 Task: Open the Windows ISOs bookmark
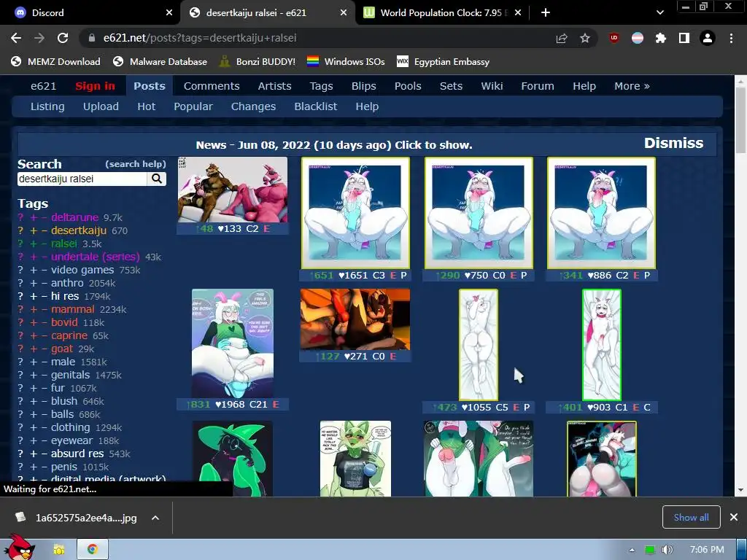coord(346,61)
